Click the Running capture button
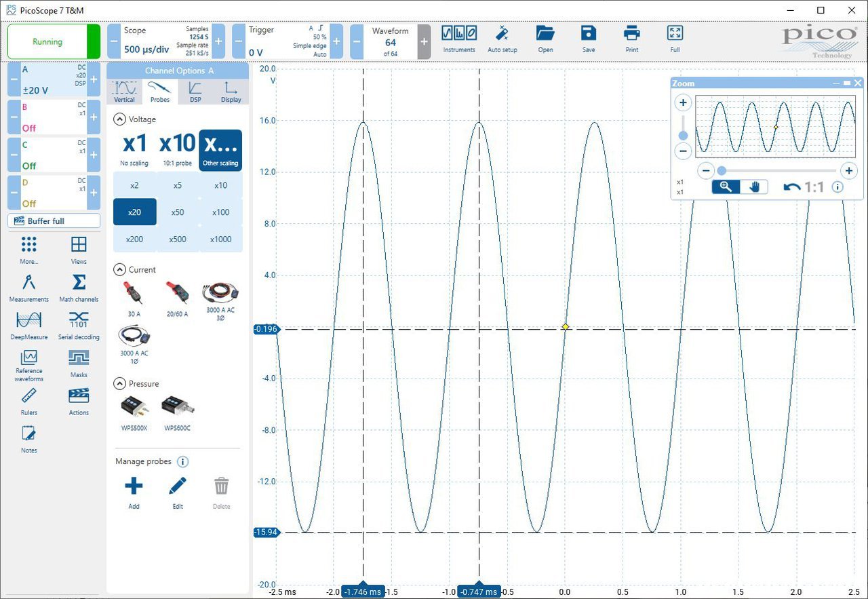 [47, 41]
